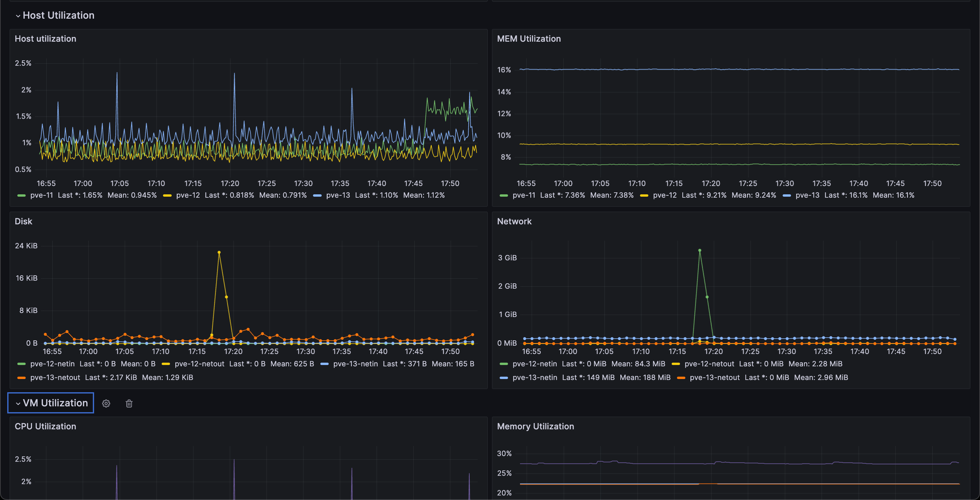Click pve-13 blue color swatch in Host utilization legend
Screen dimensions: 980x500
point(317,196)
